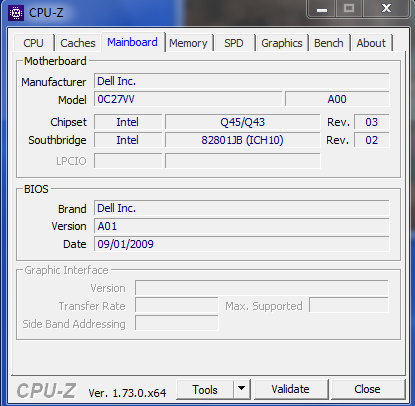
Task: Select the Mainboard tab
Action: [132, 42]
